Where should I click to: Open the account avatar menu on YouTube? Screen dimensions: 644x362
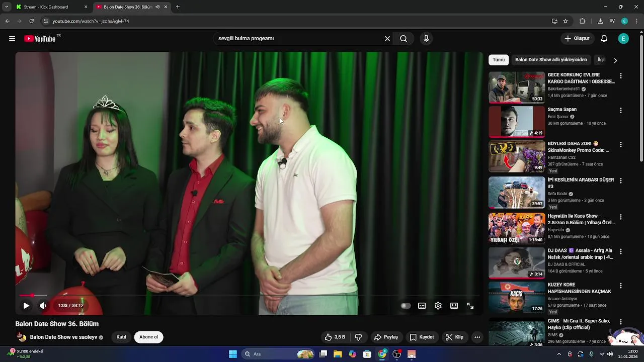(x=623, y=39)
